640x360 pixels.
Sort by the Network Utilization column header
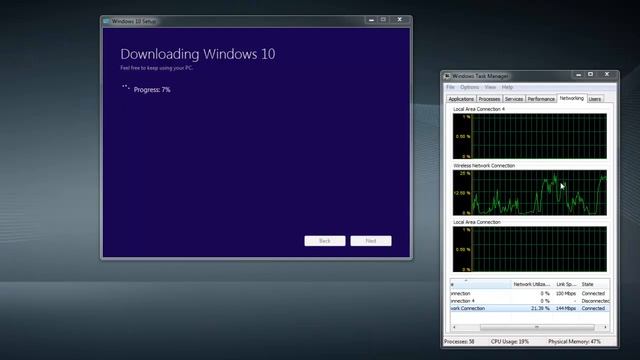(532, 284)
